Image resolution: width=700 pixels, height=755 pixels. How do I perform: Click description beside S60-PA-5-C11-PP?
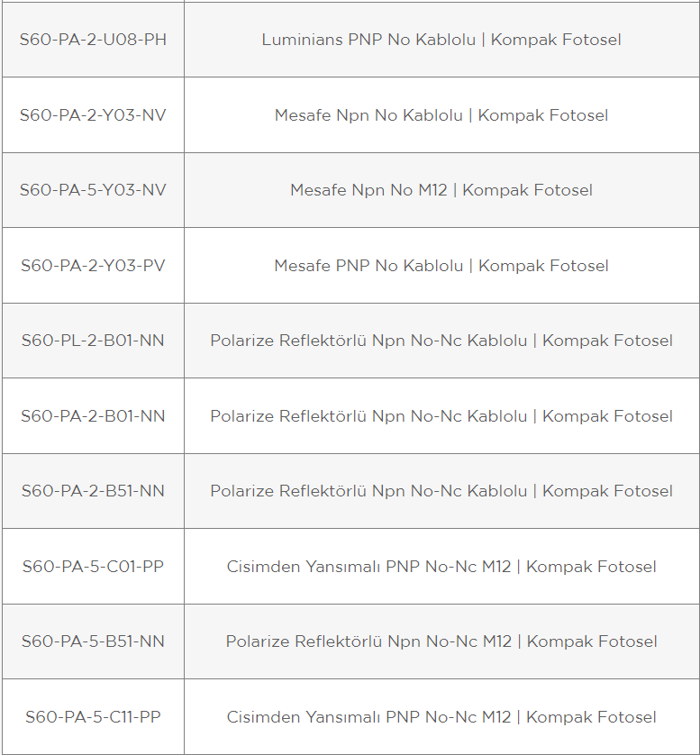click(x=441, y=717)
